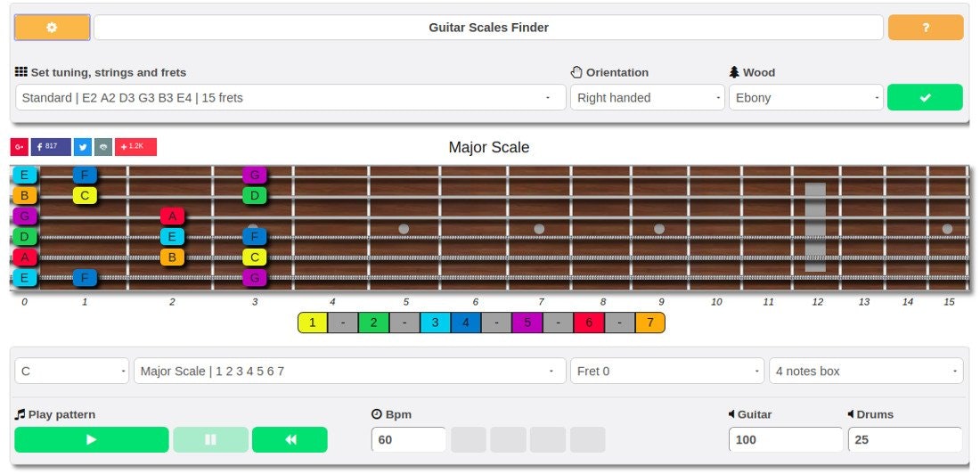The image size is (980, 474).
Task: Click the open A string red note
Action: click(24, 257)
